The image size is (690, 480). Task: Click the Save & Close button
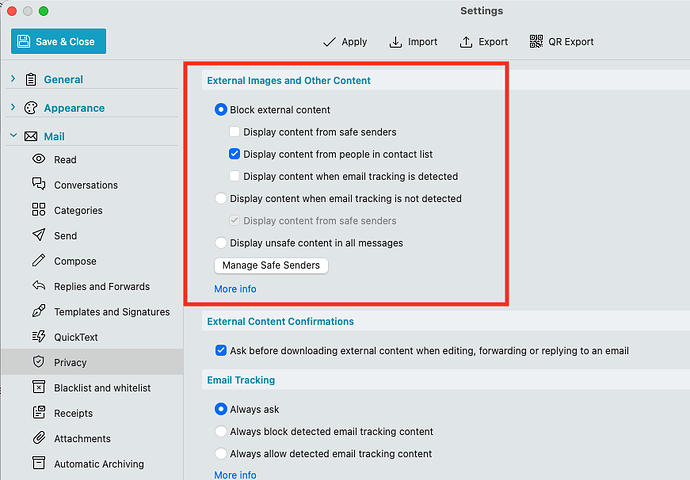59,41
